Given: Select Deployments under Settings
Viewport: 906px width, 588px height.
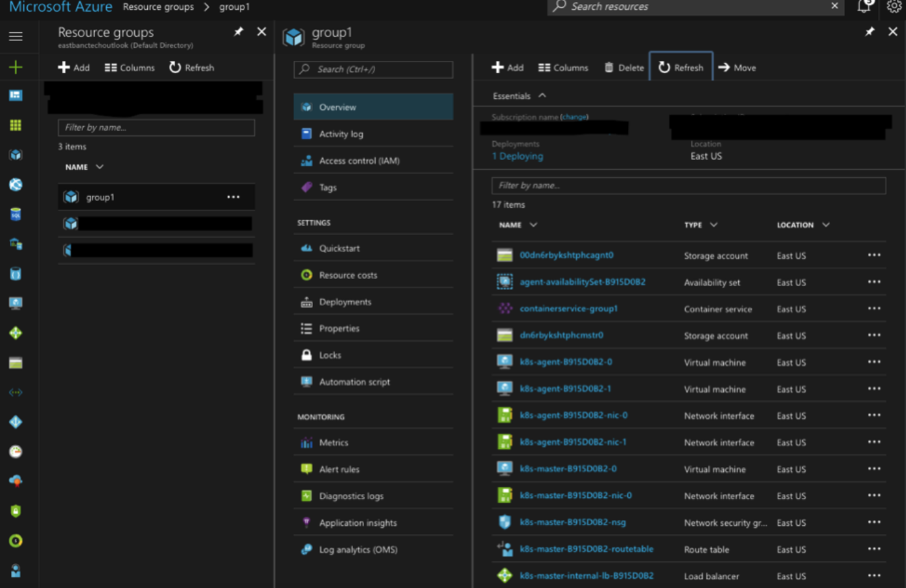Looking at the screenshot, I should coord(345,302).
